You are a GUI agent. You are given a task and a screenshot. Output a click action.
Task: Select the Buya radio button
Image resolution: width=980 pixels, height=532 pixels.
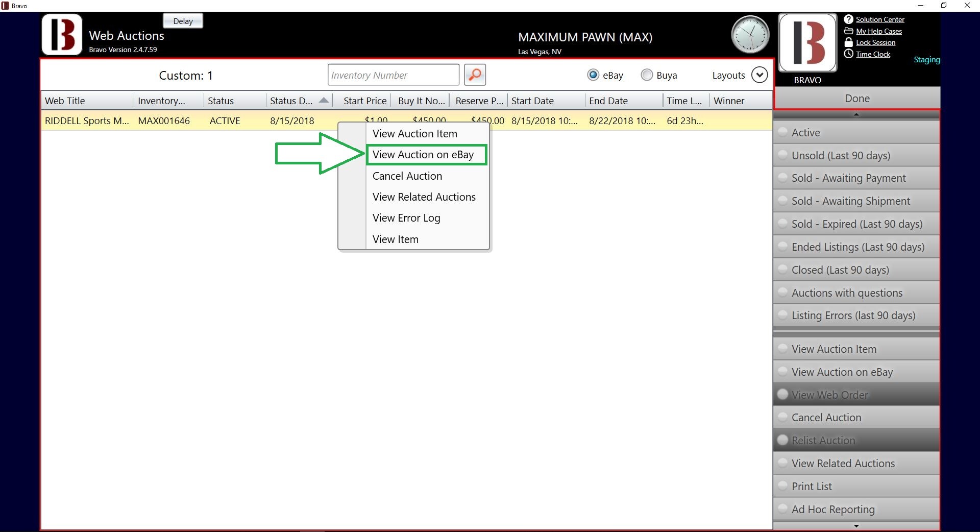(x=647, y=75)
